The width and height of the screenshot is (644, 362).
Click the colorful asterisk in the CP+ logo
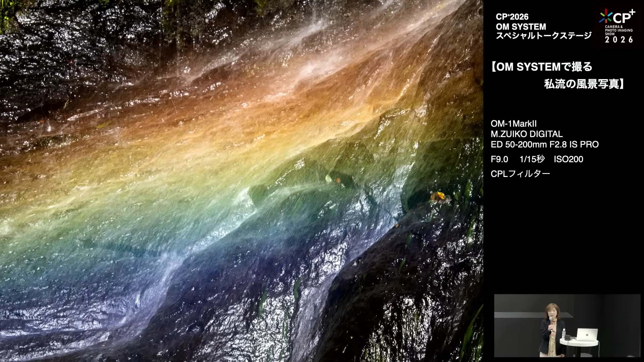[606, 16]
